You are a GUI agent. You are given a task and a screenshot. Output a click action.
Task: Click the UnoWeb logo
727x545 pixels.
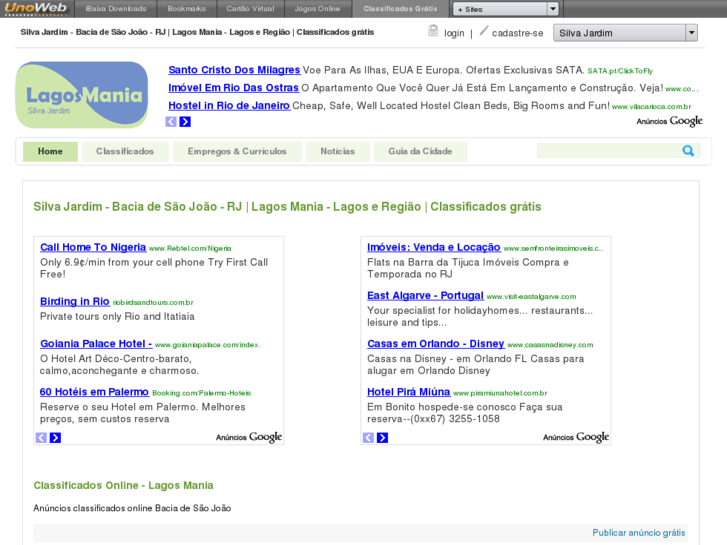tap(36, 8)
